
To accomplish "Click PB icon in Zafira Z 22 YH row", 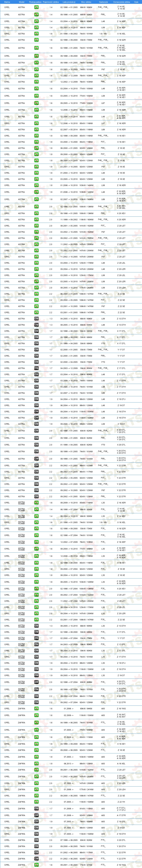I will (x=36, y=802).
